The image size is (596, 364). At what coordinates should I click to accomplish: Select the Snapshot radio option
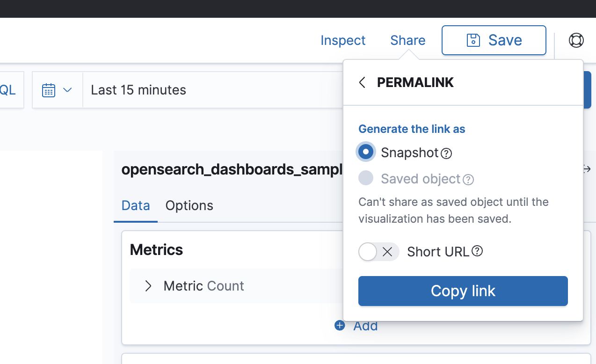(365, 152)
